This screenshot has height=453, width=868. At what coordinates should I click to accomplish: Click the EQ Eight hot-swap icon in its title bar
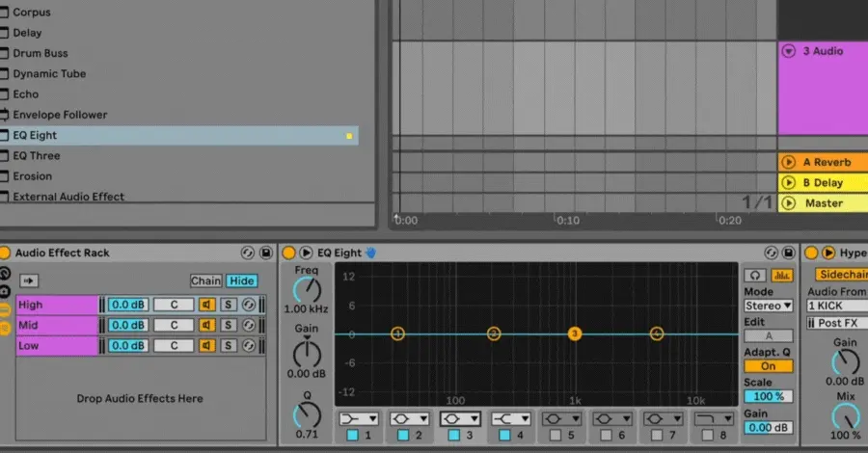771,253
